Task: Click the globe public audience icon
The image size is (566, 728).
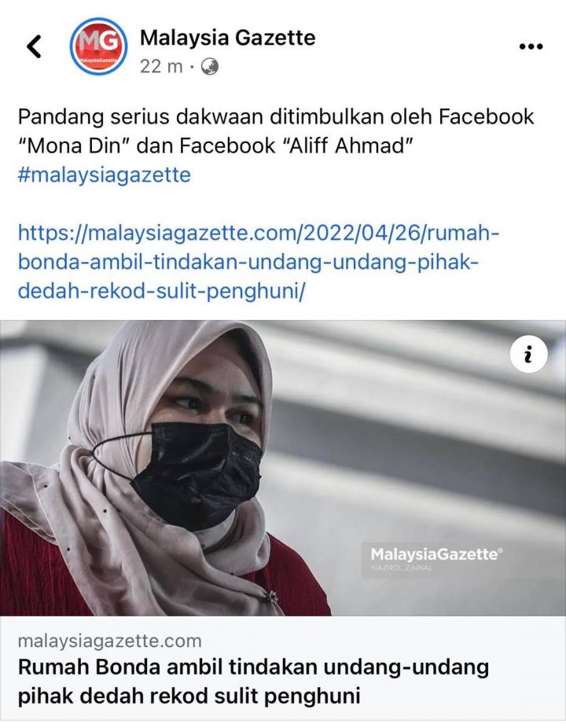Action: 209,67
